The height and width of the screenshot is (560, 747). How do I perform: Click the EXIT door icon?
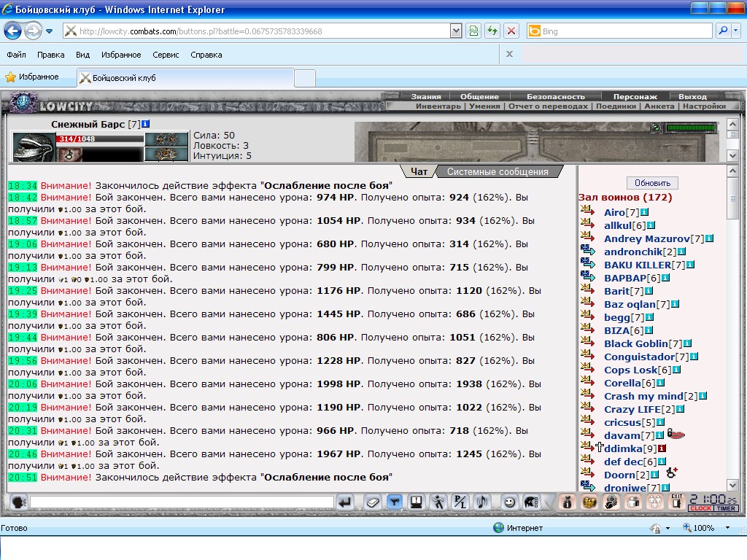pyautogui.click(x=677, y=502)
